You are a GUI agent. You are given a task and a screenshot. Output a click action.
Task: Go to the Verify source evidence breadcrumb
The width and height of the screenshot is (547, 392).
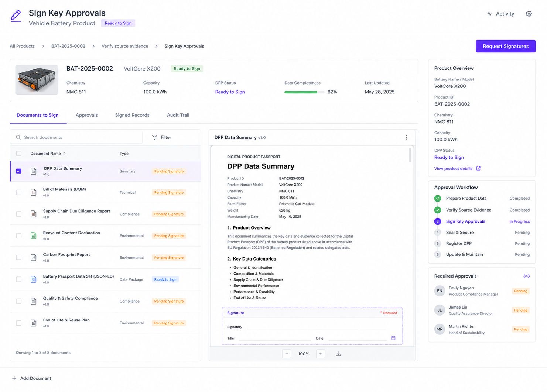(125, 46)
